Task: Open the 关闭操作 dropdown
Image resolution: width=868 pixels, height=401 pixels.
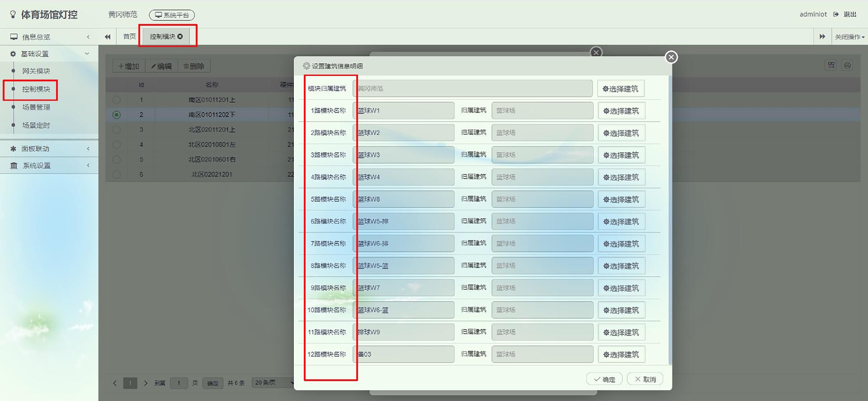Action: [x=849, y=37]
